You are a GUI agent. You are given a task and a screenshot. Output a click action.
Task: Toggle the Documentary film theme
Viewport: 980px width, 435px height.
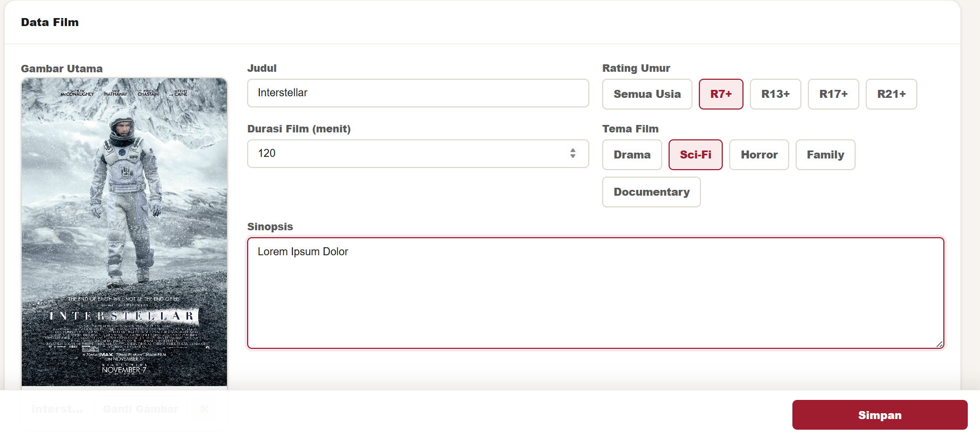[x=652, y=192]
